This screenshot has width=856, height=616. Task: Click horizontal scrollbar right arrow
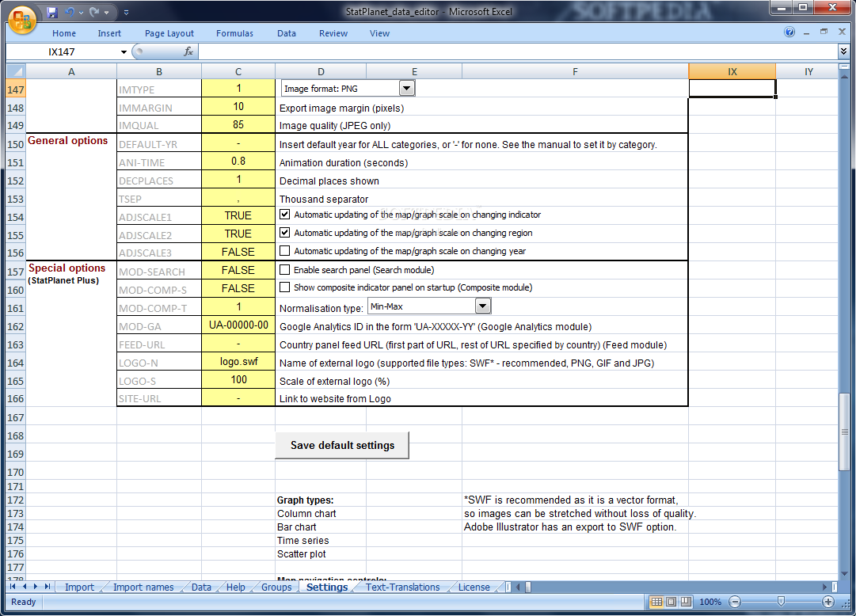(825, 587)
